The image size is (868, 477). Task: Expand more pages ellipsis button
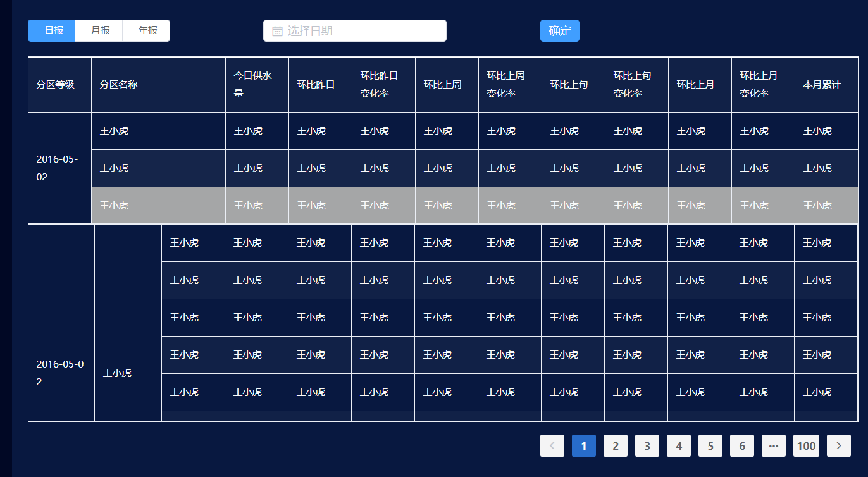(x=774, y=446)
